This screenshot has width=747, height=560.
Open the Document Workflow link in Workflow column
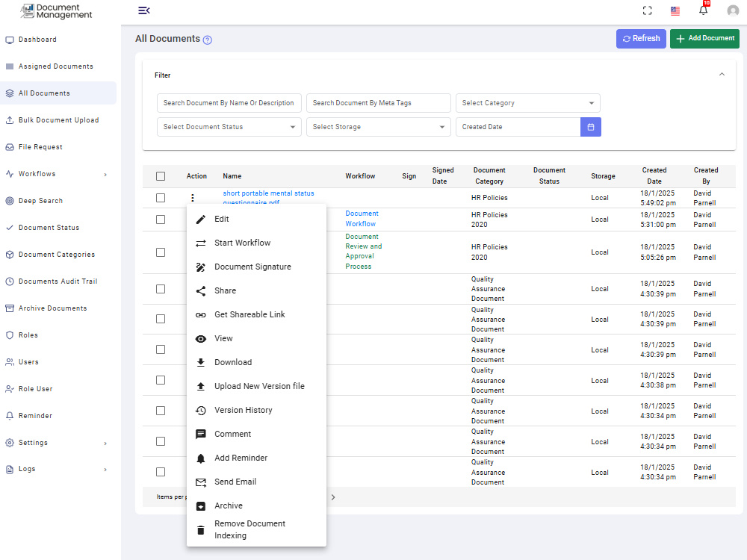click(x=362, y=219)
